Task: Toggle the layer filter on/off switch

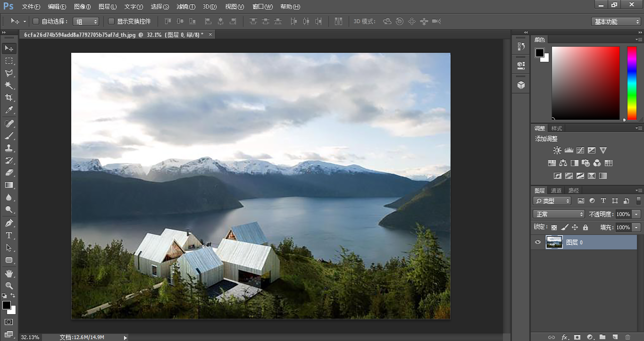Action: [x=639, y=200]
